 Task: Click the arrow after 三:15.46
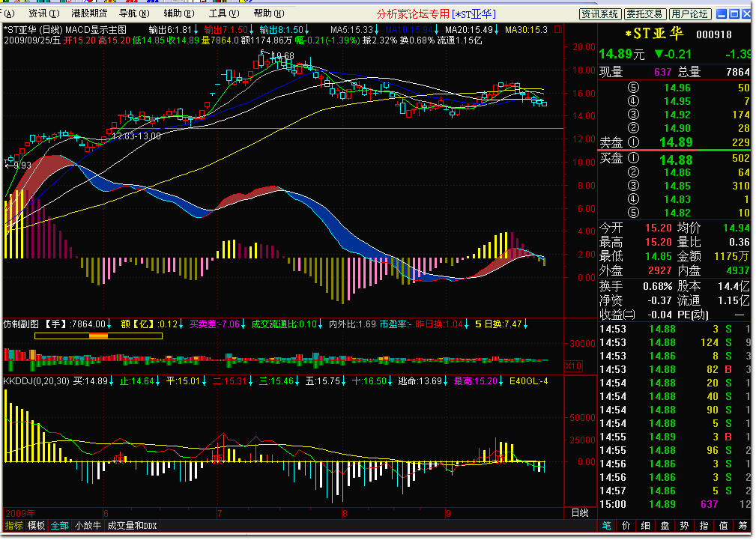pyautogui.click(x=297, y=381)
